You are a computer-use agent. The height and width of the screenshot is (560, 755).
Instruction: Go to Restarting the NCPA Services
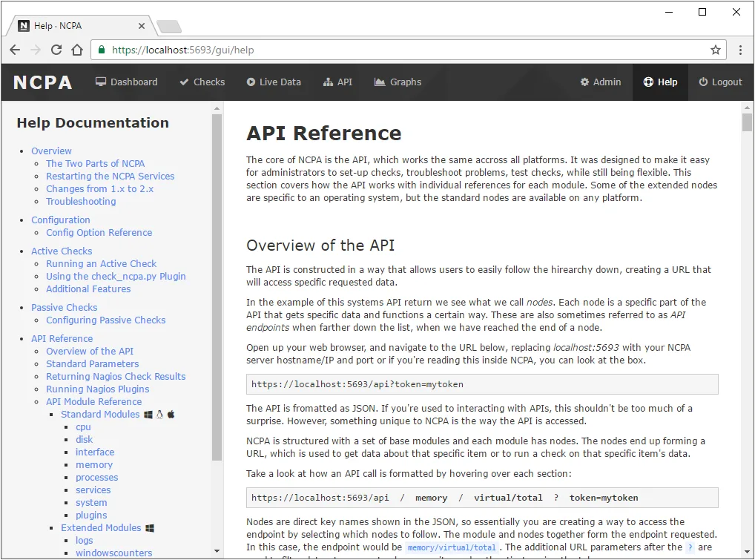(111, 177)
